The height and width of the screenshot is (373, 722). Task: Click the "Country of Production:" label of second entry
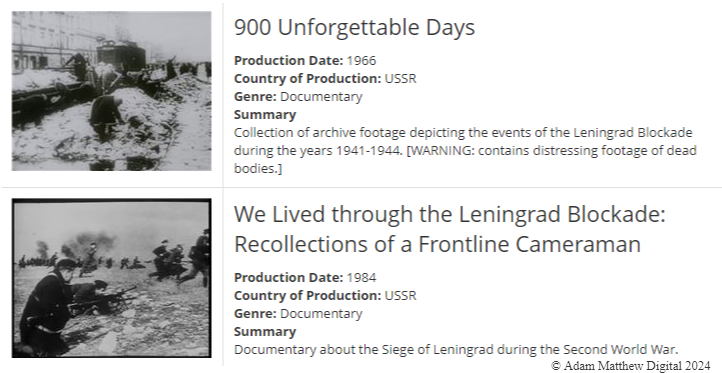pos(308,296)
